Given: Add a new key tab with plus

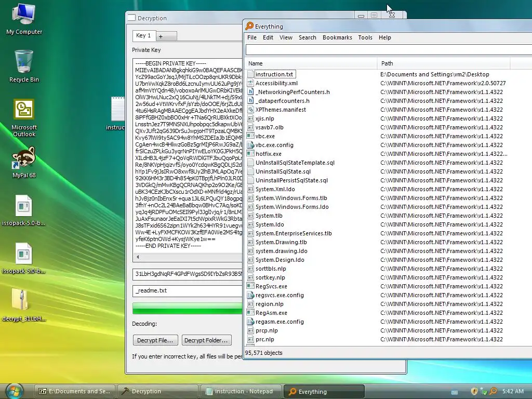Looking at the screenshot, I should click(x=166, y=36).
